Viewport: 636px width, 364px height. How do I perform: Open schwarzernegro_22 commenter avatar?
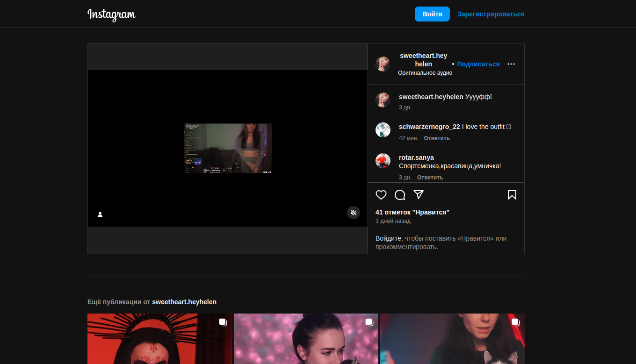point(383,130)
